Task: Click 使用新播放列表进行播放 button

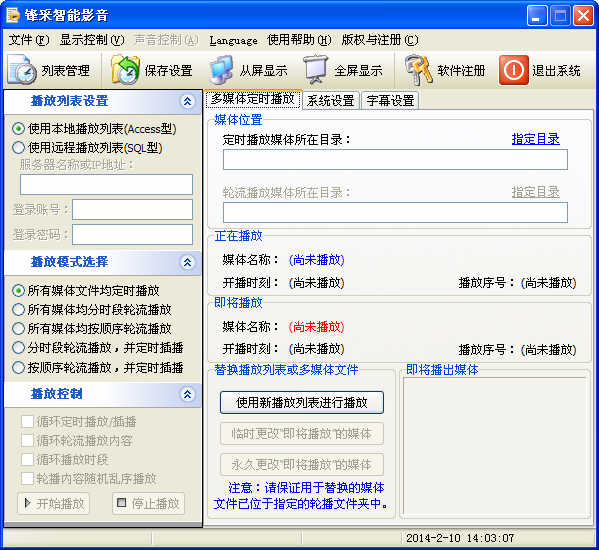Action: tap(302, 402)
